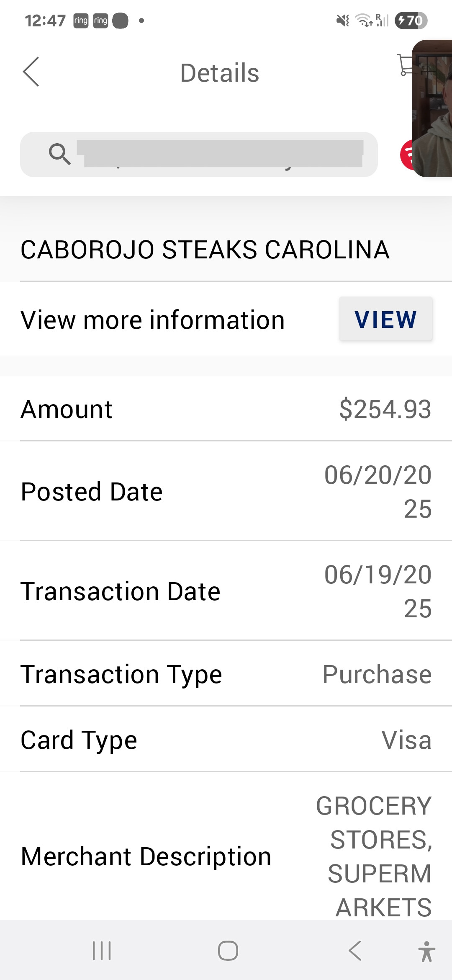Click the VIEW button
The height and width of the screenshot is (980, 452).
(x=385, y=320)
